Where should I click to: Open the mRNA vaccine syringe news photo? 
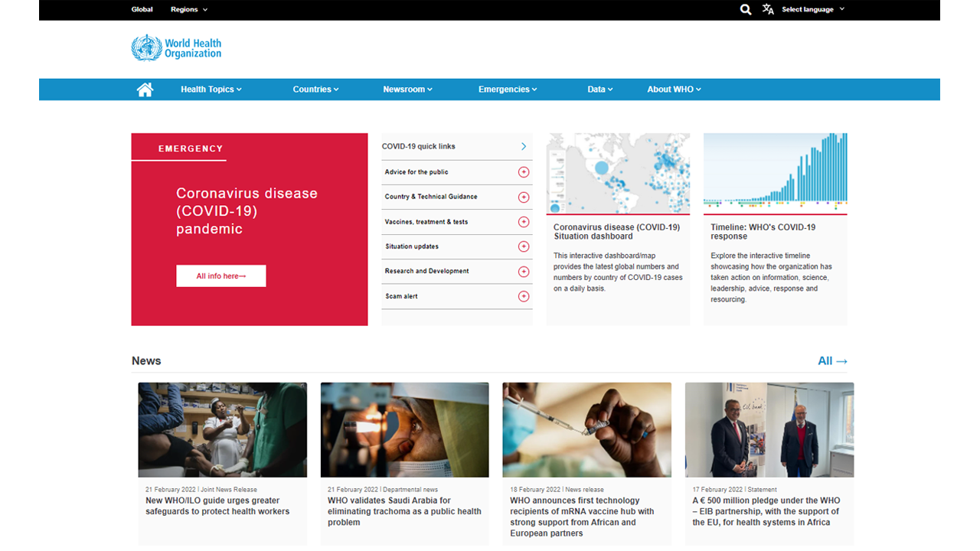pyautogui.click(x=587, y=430)
